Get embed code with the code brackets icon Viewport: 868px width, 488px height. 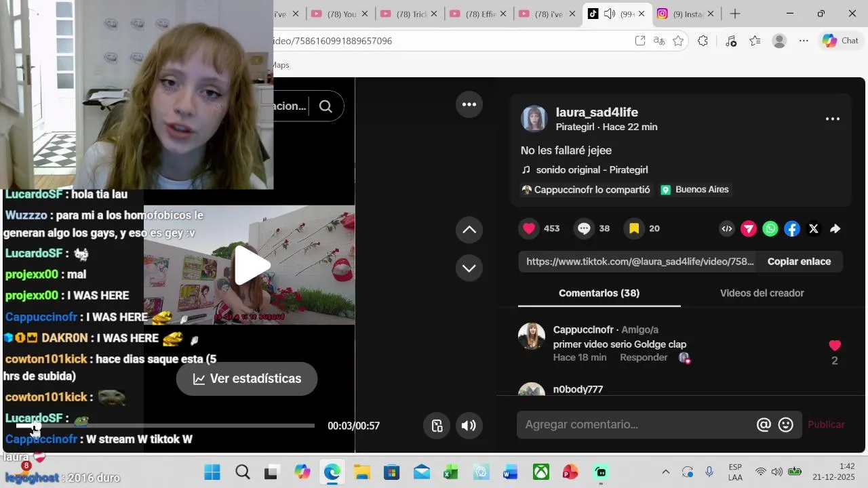pos(727,229)
